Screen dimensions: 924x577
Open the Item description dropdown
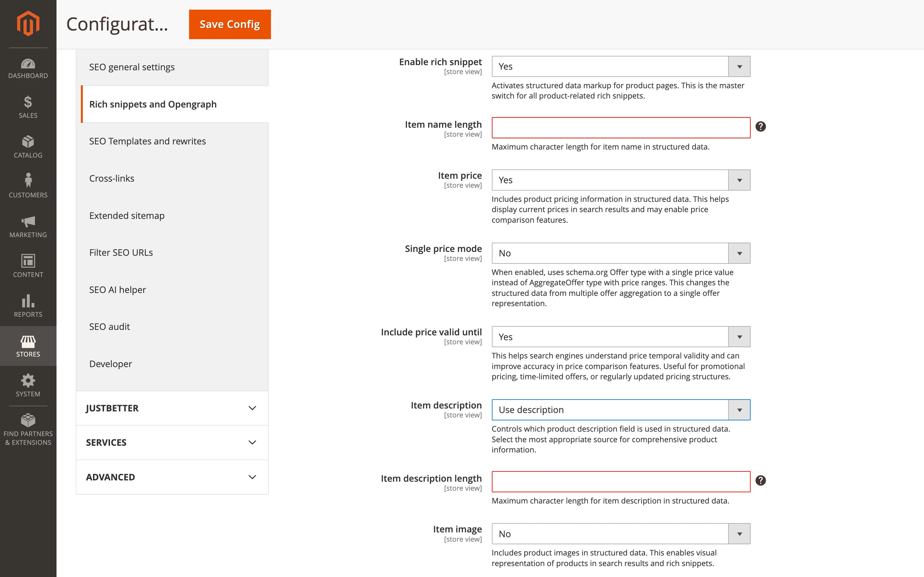pos(739,409)
